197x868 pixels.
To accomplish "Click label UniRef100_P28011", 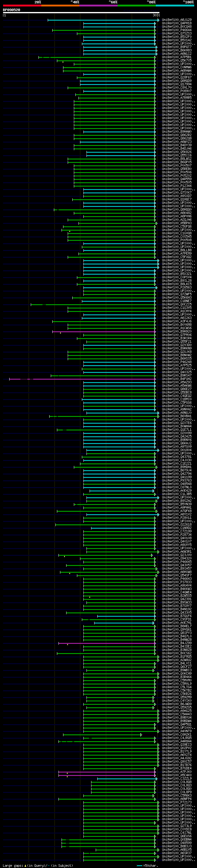I will coord(177,518).
